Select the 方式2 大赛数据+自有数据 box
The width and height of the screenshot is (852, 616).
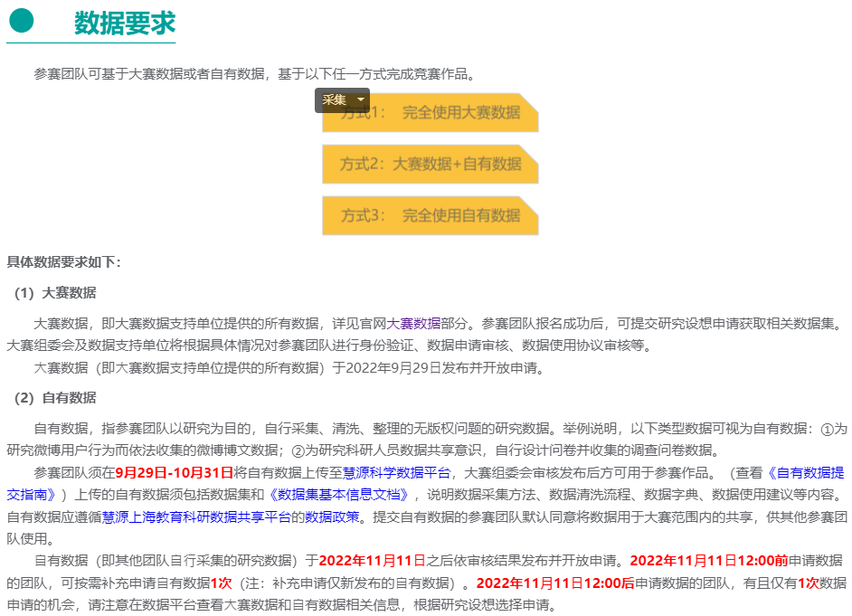tap(431, 164)
